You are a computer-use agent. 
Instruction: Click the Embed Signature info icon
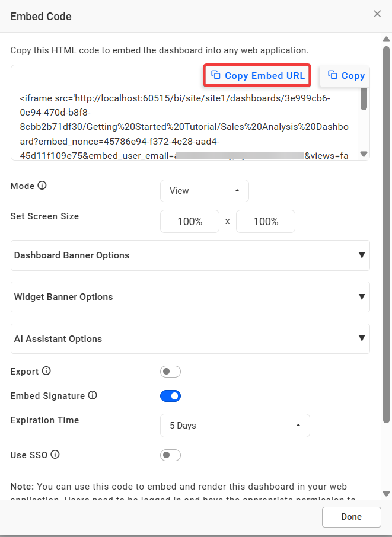click(x=93, y=395)
